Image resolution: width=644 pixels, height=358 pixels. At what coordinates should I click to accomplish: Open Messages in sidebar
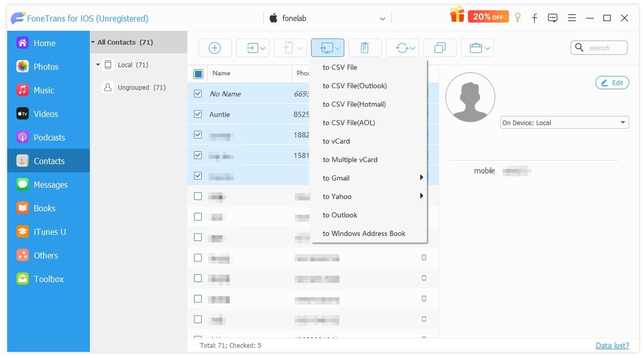click(48, 185)
